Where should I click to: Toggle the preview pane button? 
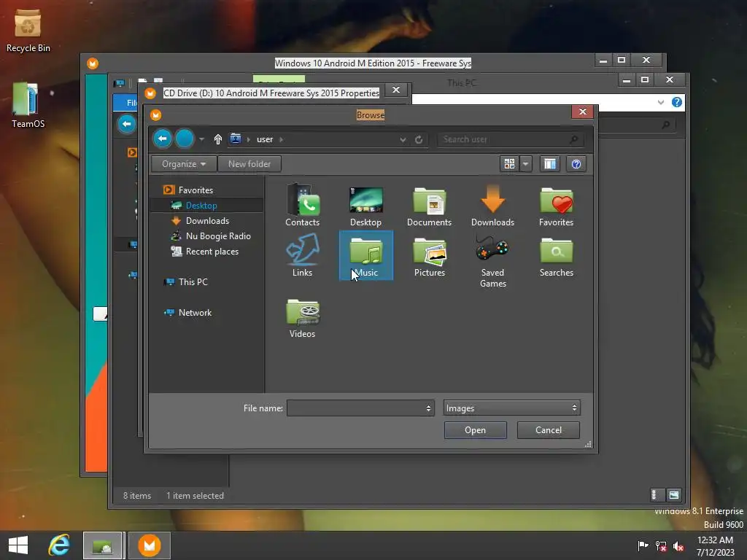(549, 164)
